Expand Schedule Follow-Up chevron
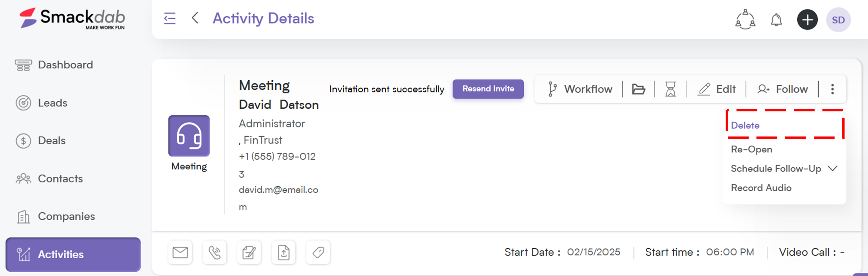Image resolution: width=868 pixels, height=276 pixels. click(832, 169)
